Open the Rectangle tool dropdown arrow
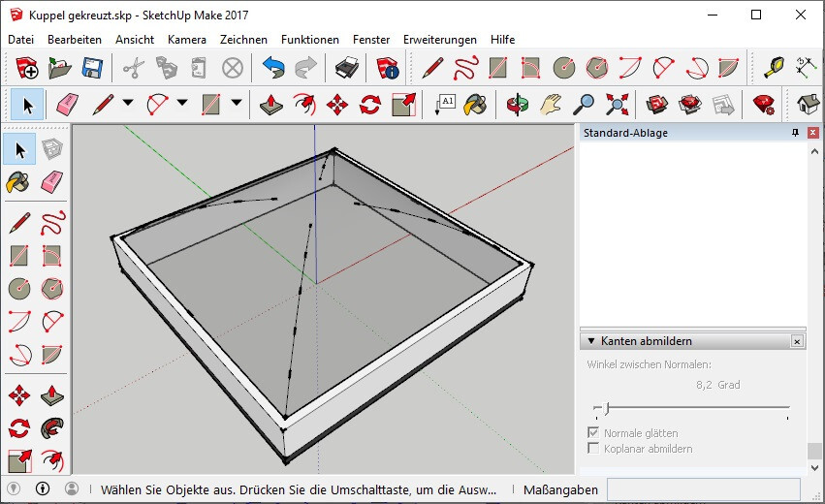825x504 pixels. point(237,103)
